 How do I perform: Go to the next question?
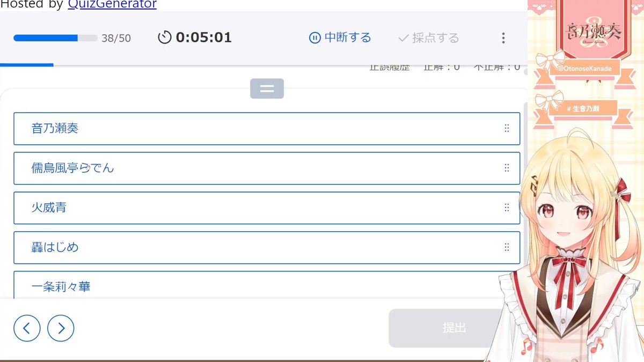pyautogui.click(x=61, y=328)
